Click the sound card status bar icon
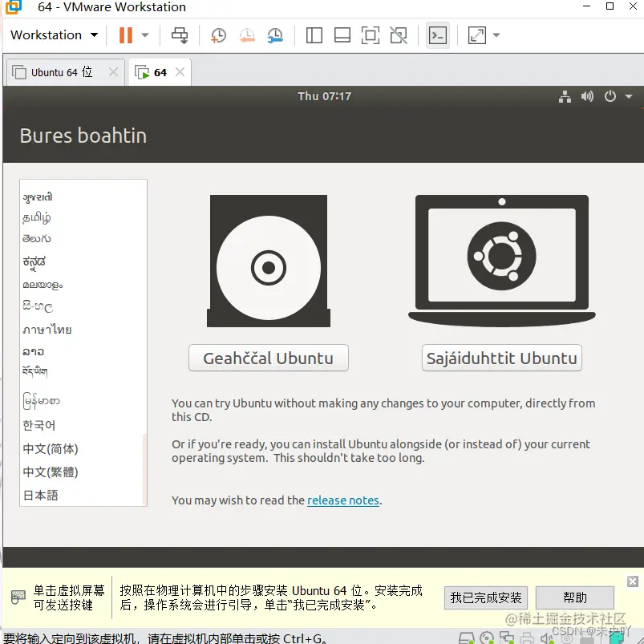644x644 pixels. [x=546, y=638]
